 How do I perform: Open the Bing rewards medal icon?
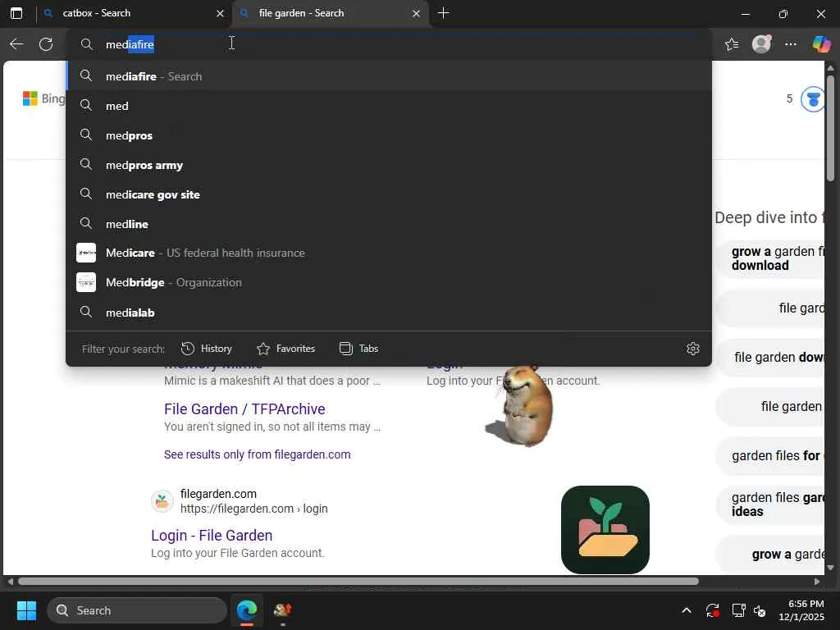coord(812,99)
